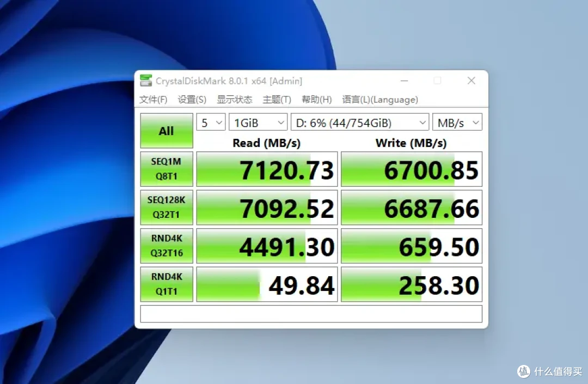
Task: Click the 7092.52 read result
Action: [x=267, y=208]
